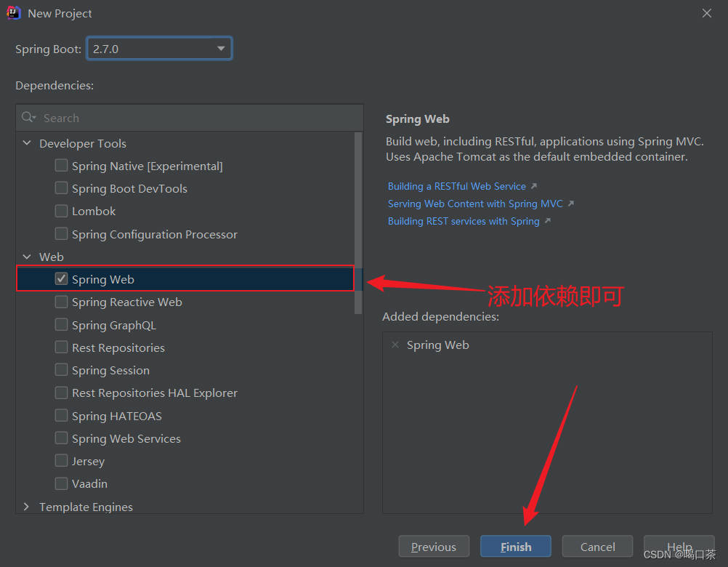Click the IntelliJ IDEA logo icon
Viewport: 728px width, 567px height.
[x=14, y=13]
